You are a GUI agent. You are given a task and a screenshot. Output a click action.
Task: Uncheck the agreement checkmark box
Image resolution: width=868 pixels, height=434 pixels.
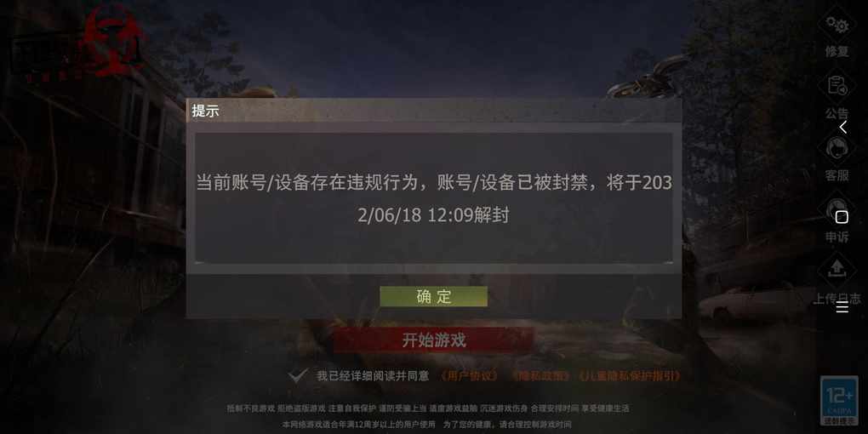tap(297, 375)
